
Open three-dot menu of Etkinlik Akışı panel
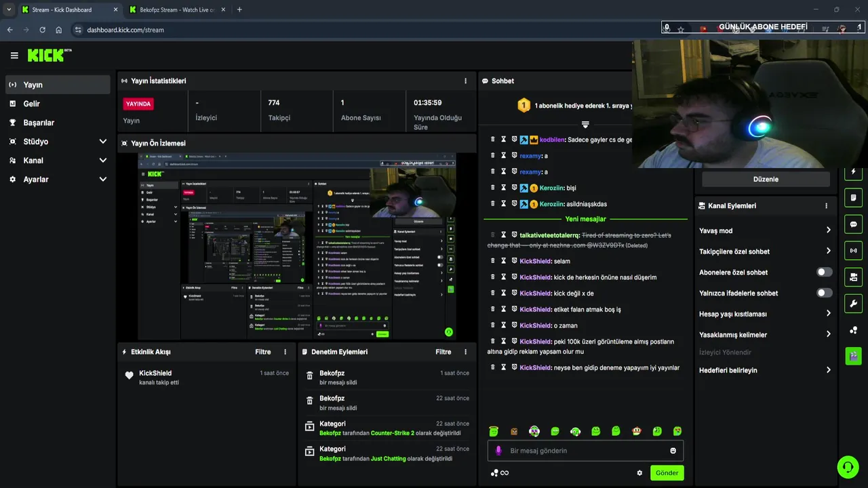285,352
